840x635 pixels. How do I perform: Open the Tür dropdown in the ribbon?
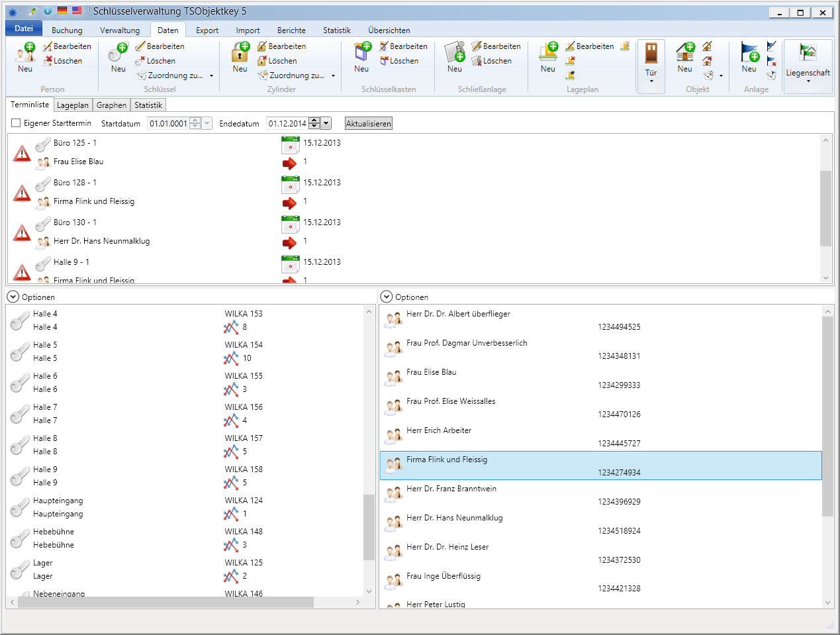click(651, 66)
